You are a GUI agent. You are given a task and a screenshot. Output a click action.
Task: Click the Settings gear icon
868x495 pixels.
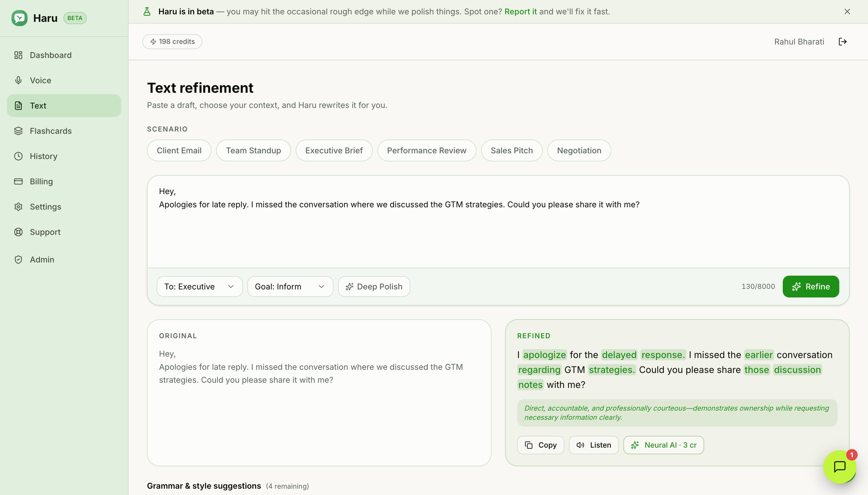(18, 207)
